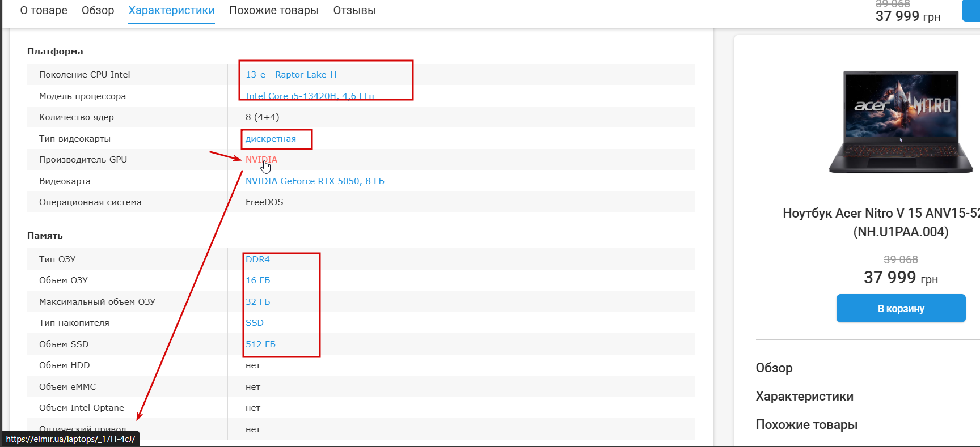Select the FreeDOS operating system value
This screenshot has width=980, height=447.
(x=264, y=202)
